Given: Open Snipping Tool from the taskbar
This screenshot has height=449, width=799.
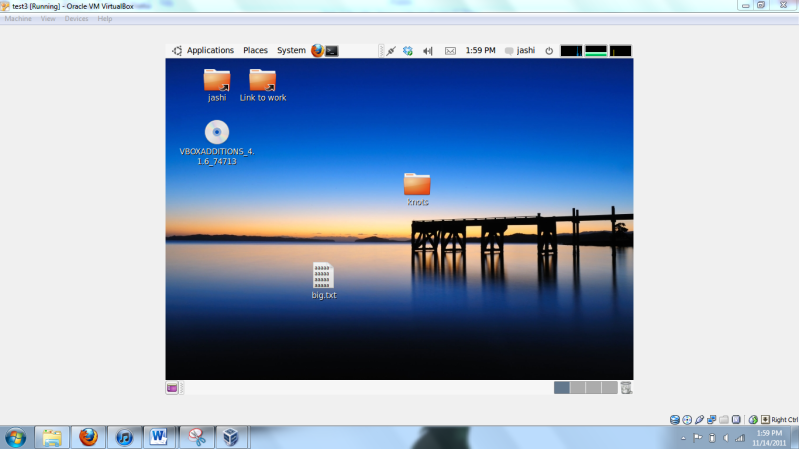Looking at the screenshot, I should [x=196, y=437].
